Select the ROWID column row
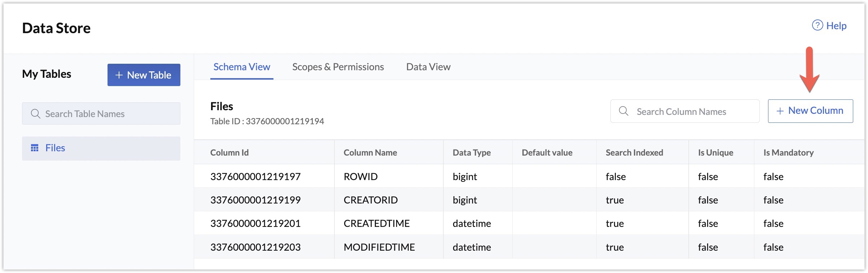Image resolution: width=868 pixels, height=273 pixels. 360,176
